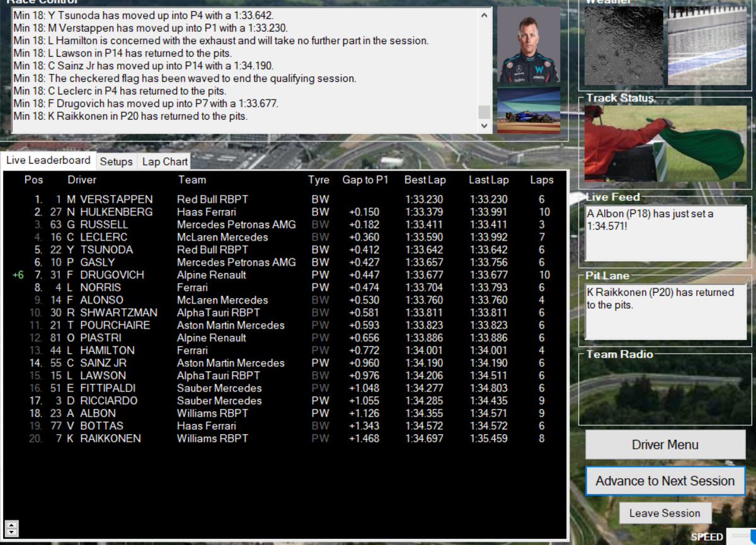
Task: Click Verstappen's 1:33.230 best lap
Action: pyautogui.click(x=424, y=199)
